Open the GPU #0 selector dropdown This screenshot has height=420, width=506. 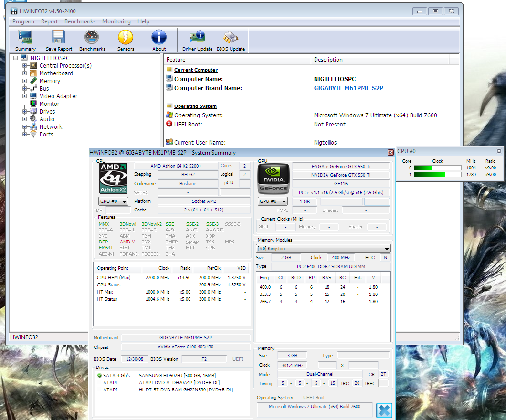click(x=273, y=201)
